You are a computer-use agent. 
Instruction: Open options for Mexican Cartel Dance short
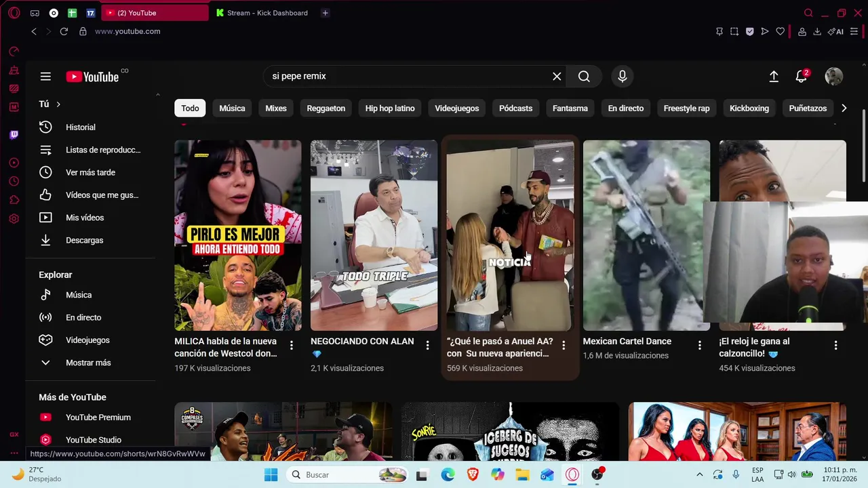coord(700,346)
